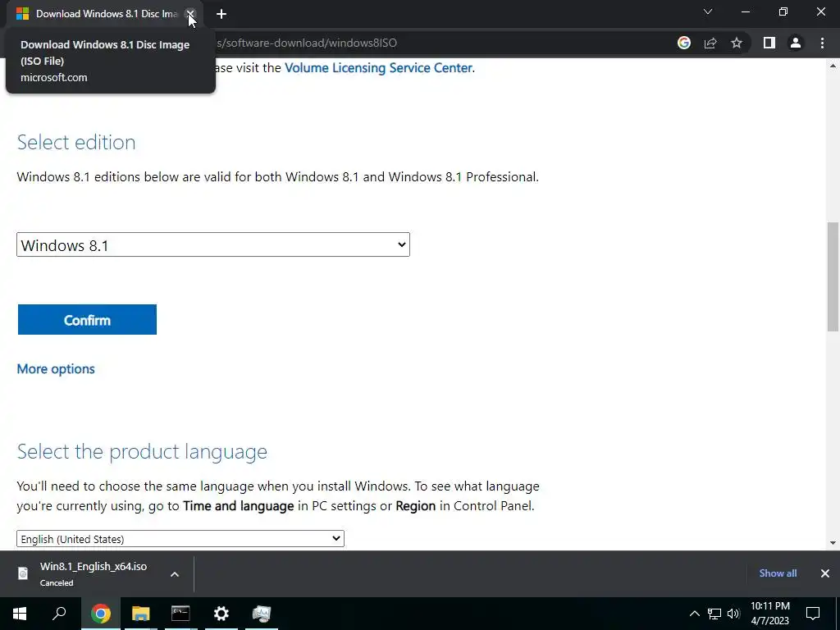Image resolution: width=840 pixels, height=630 pixels.
Task: Toggle the Chrome side panel
Action: tap(769, 43)
